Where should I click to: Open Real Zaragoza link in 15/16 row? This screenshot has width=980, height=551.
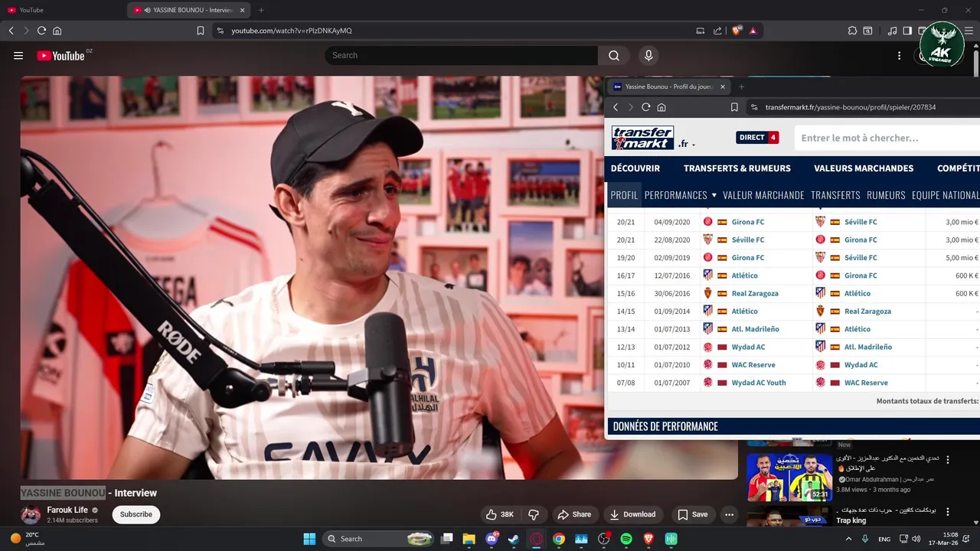(x=755, y=293)
